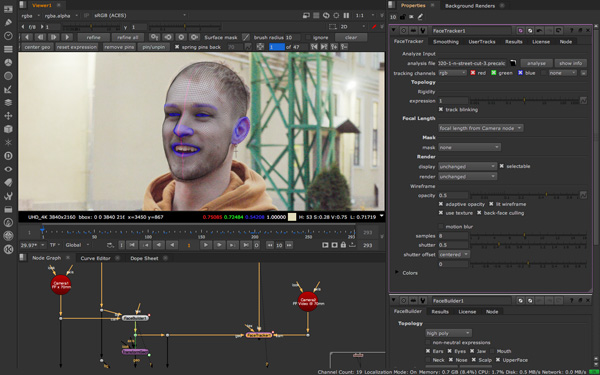The image size is (600, 375).
Task: Disable spring pins back checkbox
Action: 177,47
